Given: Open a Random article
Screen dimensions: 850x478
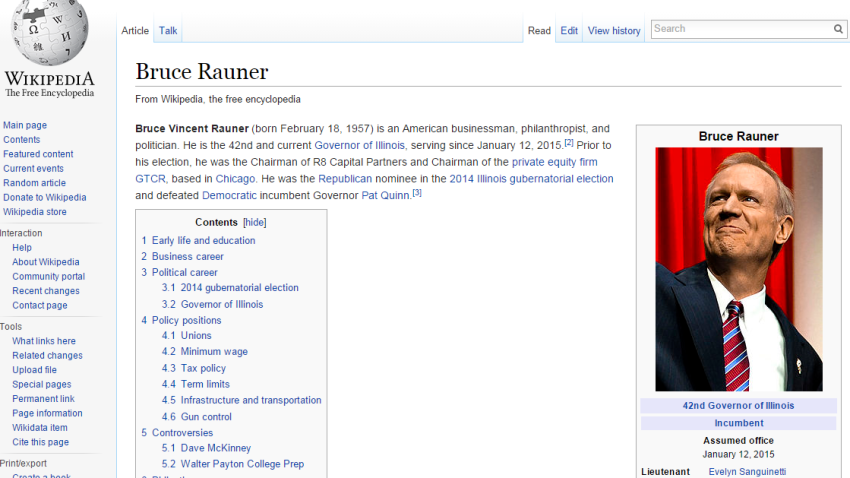Looking at the screenshot, I should [34, 183].
